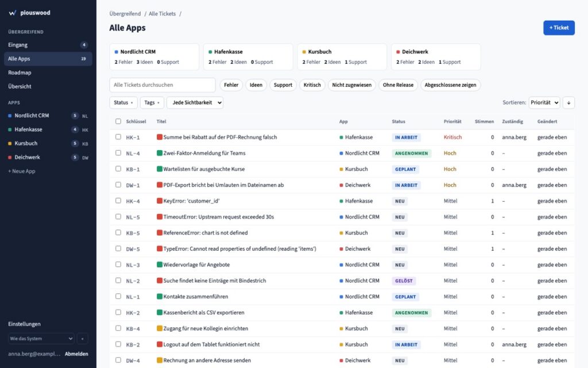
Task: Click the yellow support icon of DW-4
Action: (x=160, y=360)
